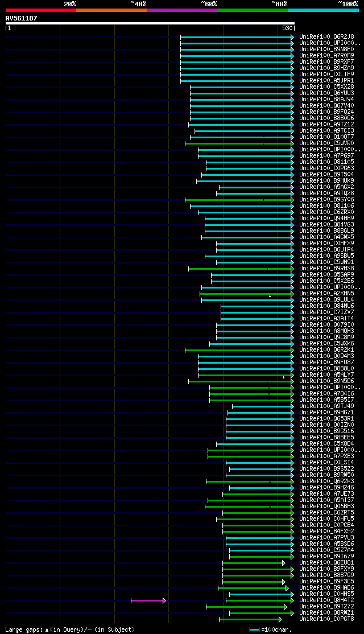Click the red 20% identity legend segment
The width and height of the screenshot is (364, 634).
coord(41,10)
